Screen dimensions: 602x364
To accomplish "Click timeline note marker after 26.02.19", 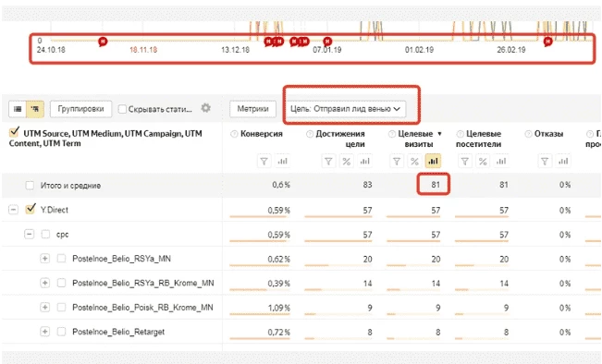I will click(547, 41).
